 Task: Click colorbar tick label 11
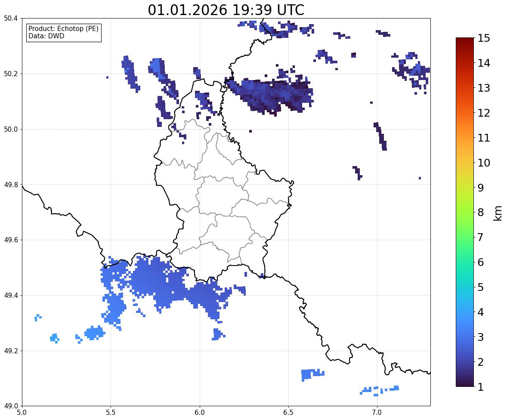pyautogui.click(x=484, y=138)
